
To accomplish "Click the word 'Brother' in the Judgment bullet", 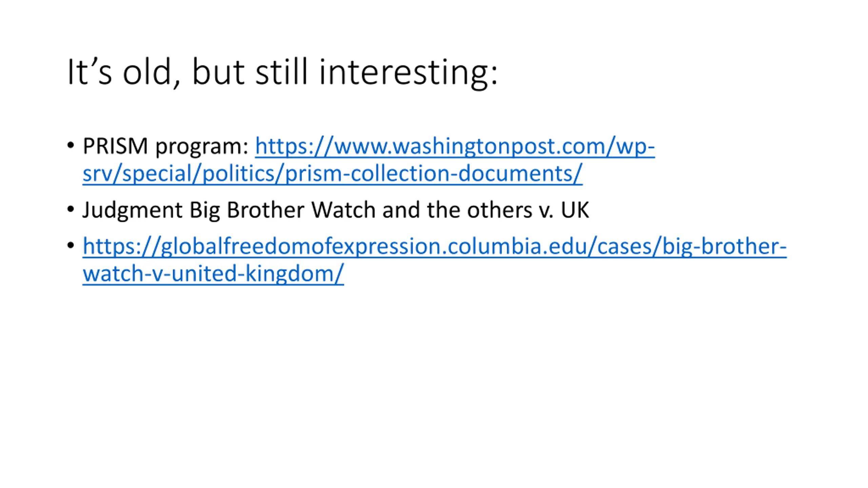I will coord(265,210).
